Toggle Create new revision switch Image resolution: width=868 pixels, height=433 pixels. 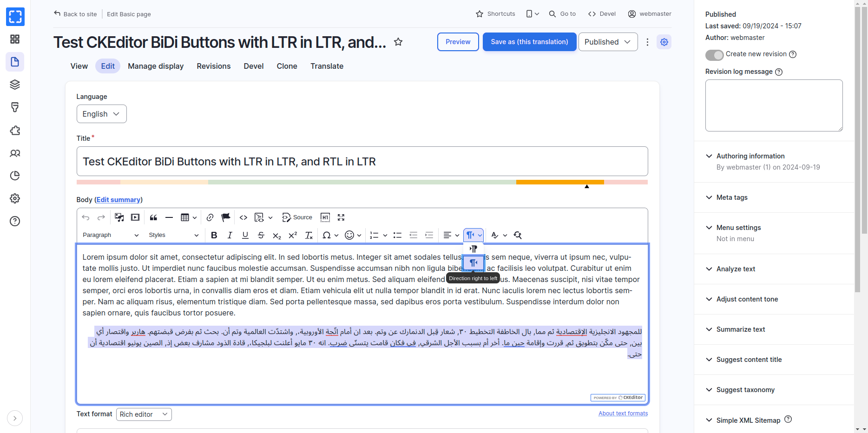pyautogui.click(x=715, y=55)
